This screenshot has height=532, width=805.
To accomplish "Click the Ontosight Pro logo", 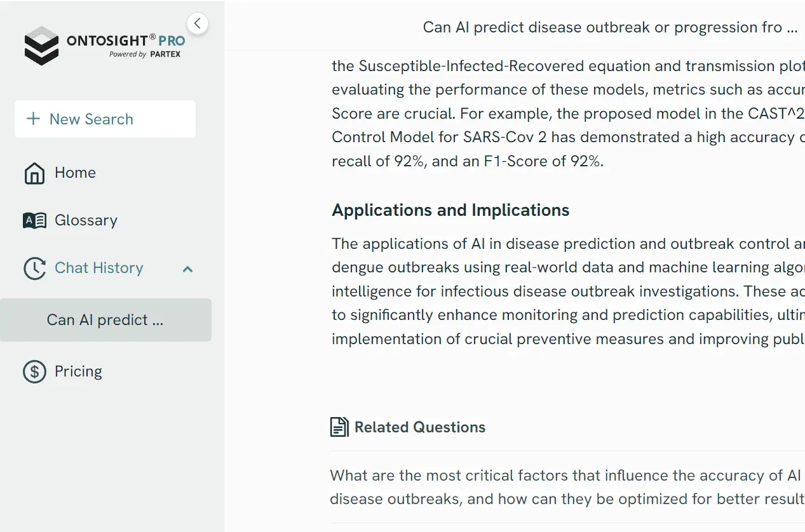I will (105, 46).
